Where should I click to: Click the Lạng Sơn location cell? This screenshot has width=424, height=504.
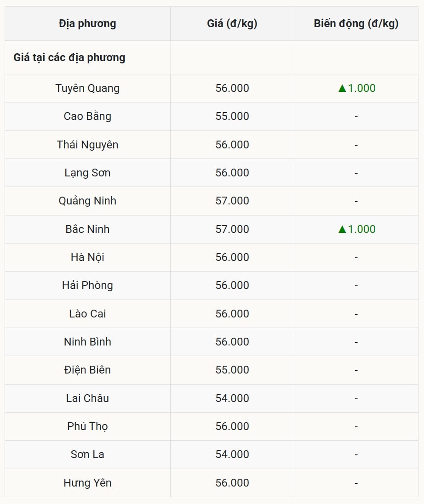87,173
